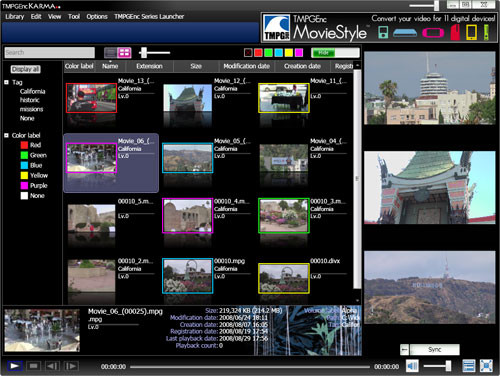The width and height of the screenshot is (500, 376).
Task: Open the Library menu
Action: (x=15, y=16)
